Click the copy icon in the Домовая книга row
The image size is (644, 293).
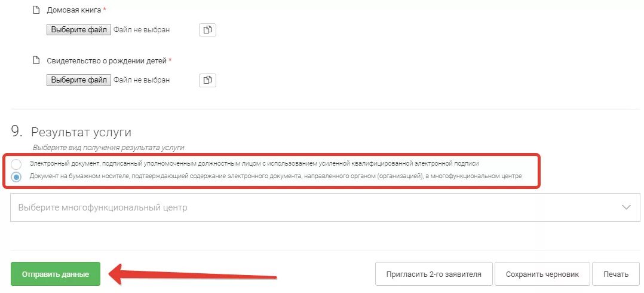tap(207, 29)
